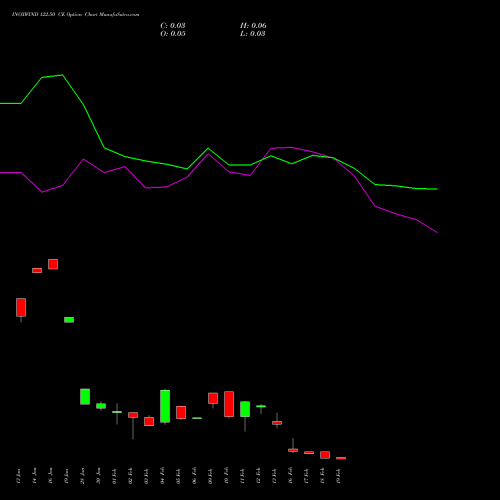Screen dimensions: 500x500
Task: Click the 04 Feb date label
Action: coord(162,476)
